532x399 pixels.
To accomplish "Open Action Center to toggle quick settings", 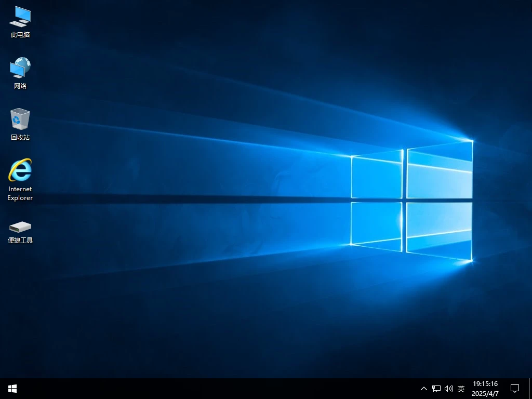I will (515, 388).
